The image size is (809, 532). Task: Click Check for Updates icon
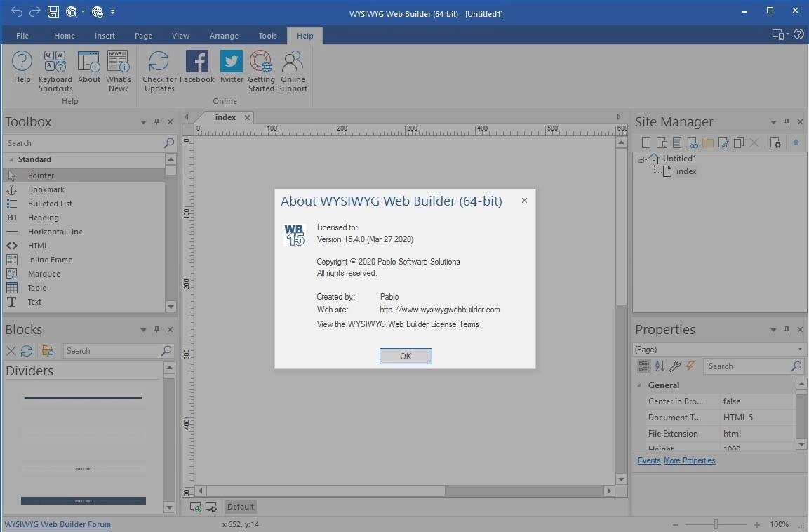coord(159,71)
